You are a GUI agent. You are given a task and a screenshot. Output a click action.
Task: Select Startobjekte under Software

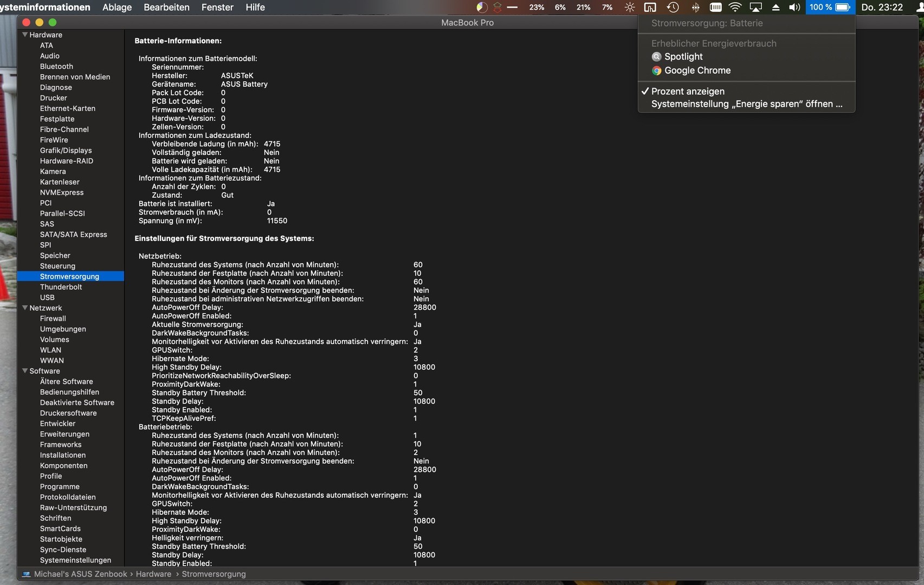[61, 539]
